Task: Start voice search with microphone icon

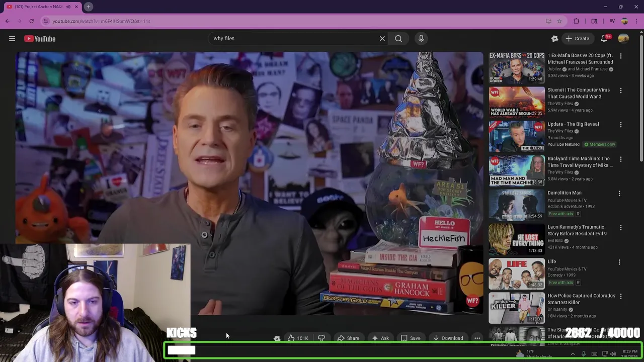Action: (421, 38)
